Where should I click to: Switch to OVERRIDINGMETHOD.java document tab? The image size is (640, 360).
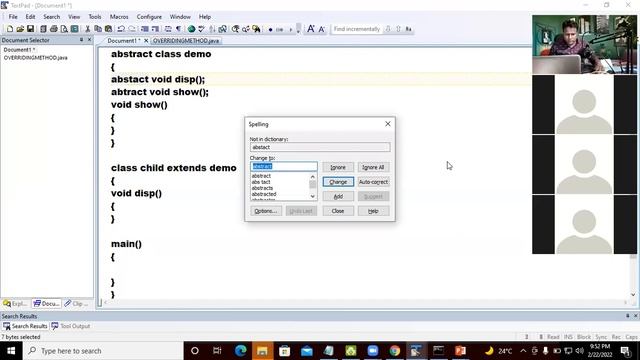186,41
